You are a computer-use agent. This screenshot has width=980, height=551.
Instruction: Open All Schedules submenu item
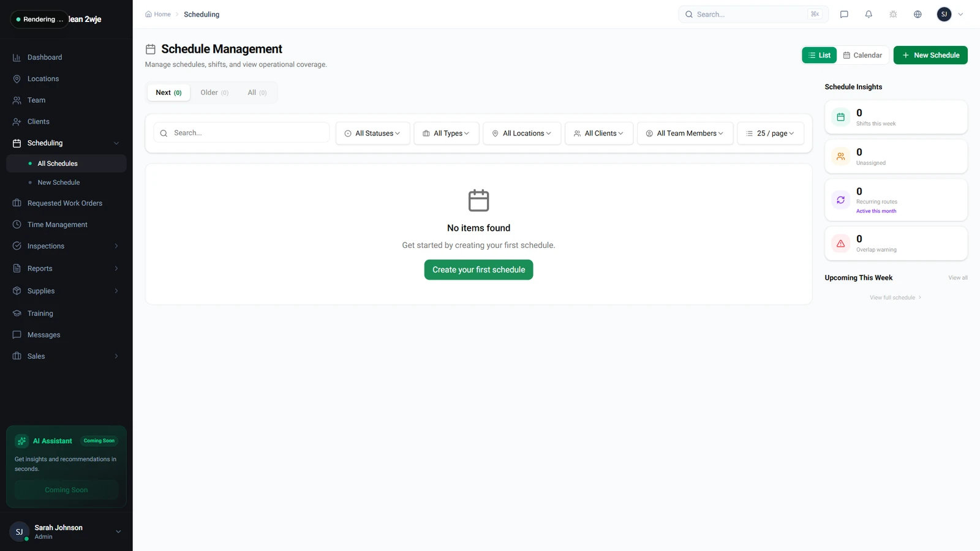click(66, 163)
